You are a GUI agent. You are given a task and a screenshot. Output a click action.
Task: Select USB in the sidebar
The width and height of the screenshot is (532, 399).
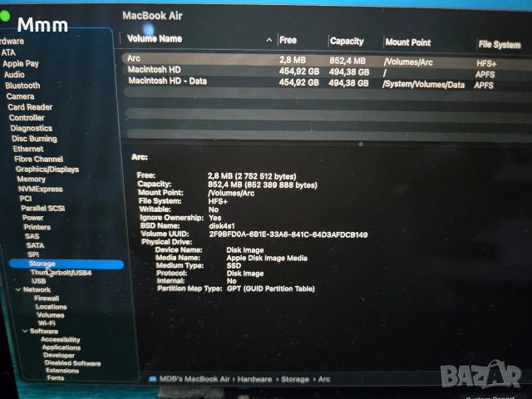click(x=39, y=281)
